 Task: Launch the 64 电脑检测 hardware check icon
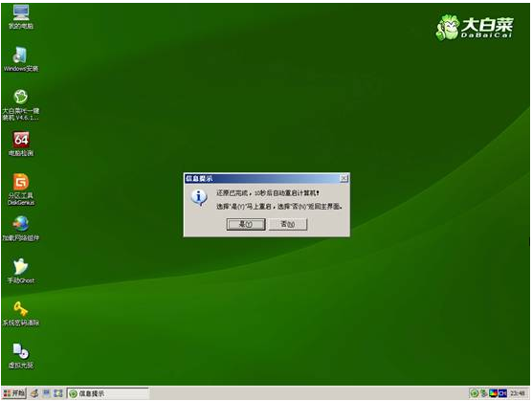click(x=21, y=144)
